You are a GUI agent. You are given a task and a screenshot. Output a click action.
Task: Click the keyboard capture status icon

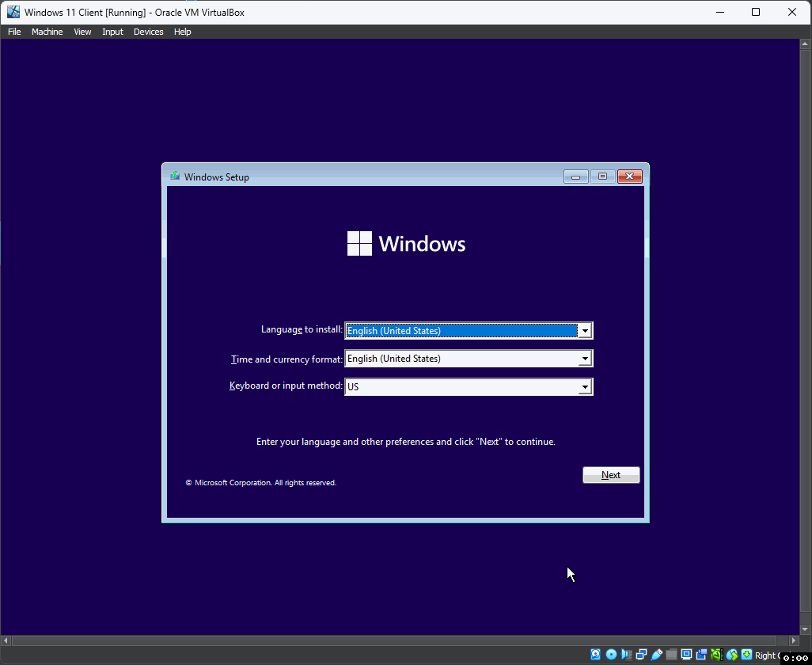(746, 655)
